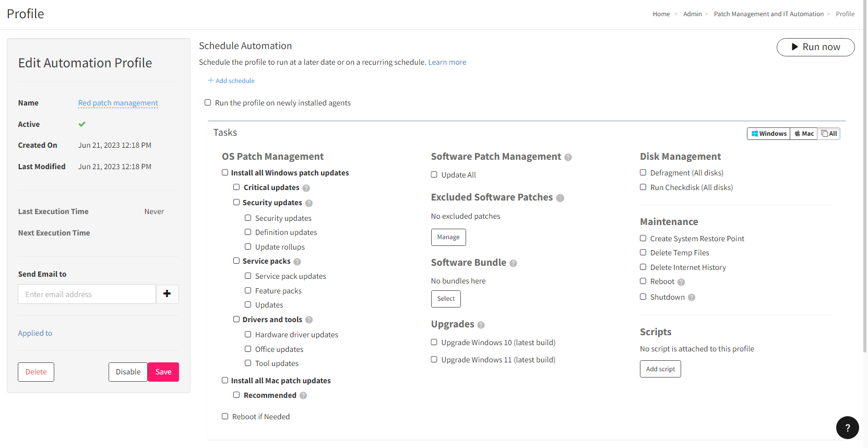Open the Applied to link
868x448 pixels.
click(35, 333)
